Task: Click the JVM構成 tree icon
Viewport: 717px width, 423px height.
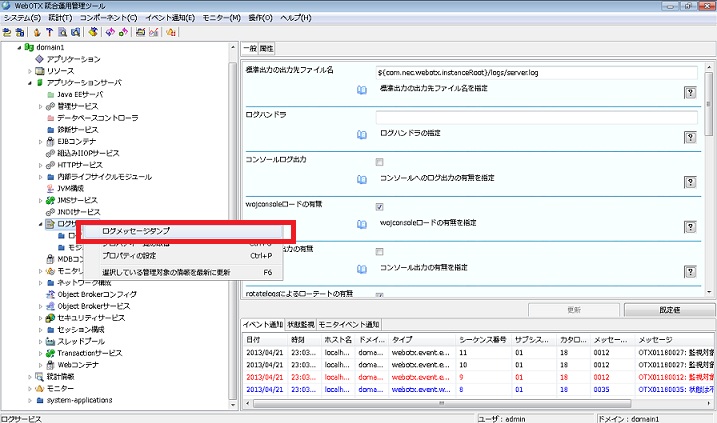Action: [x=50, y=188]
